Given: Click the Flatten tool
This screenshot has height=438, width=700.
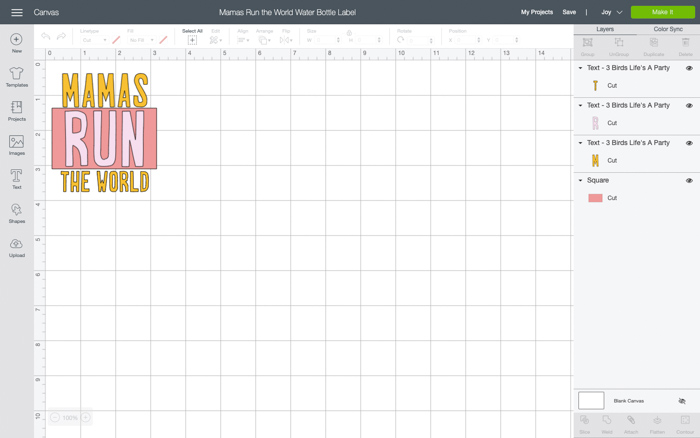Looking at the screenshot, I should [657, 421].
